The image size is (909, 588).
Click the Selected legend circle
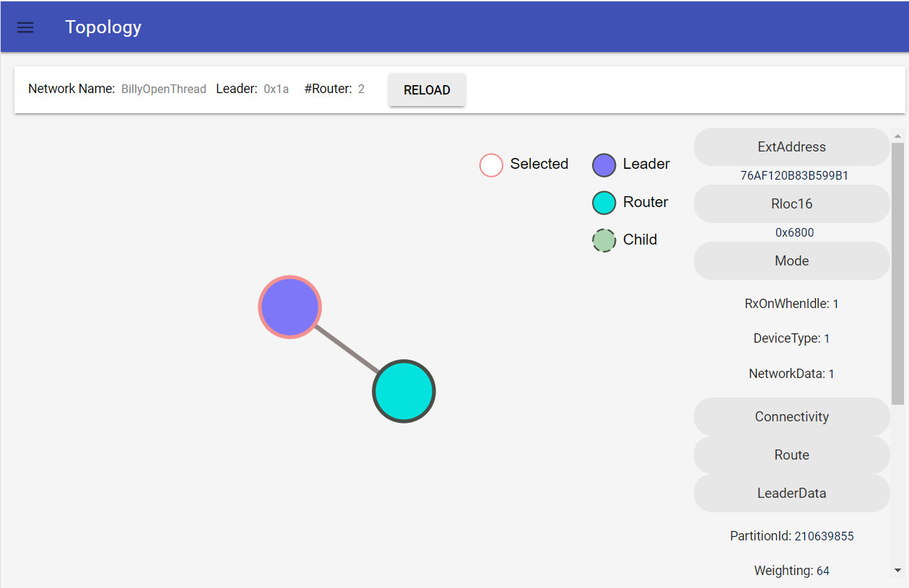[x=491, y=165]
